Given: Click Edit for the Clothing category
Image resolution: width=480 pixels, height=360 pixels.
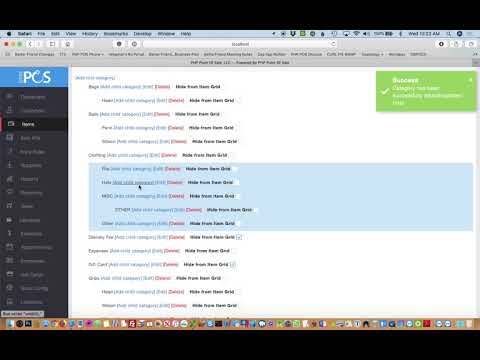Looking at the screenshot, I should tap(155, 155).
